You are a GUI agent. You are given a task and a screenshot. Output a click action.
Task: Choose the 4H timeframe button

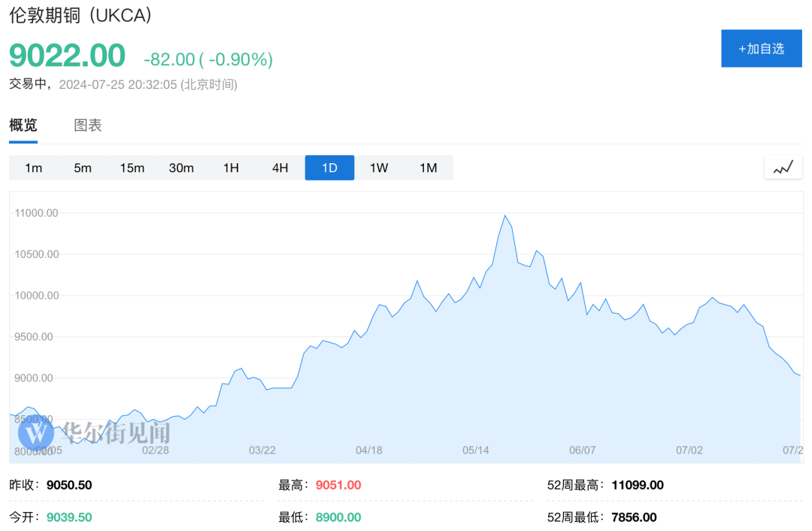(x=280, y=168)
